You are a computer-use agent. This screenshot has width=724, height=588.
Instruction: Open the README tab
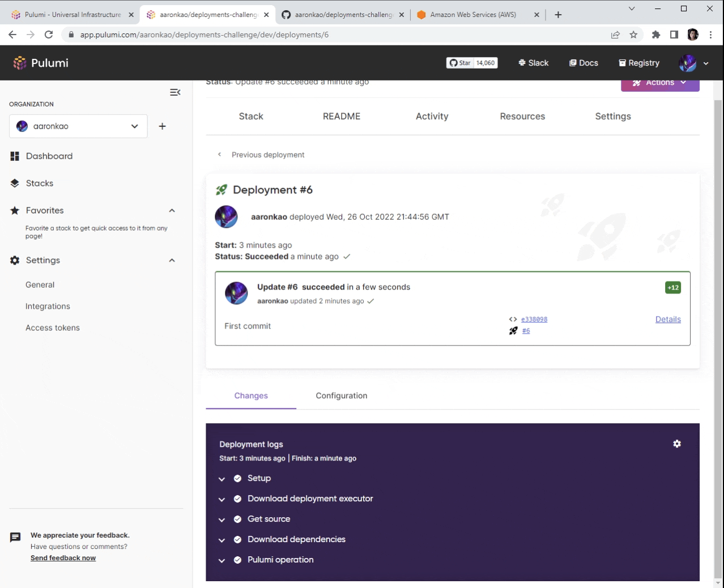[x=342, y=116]
